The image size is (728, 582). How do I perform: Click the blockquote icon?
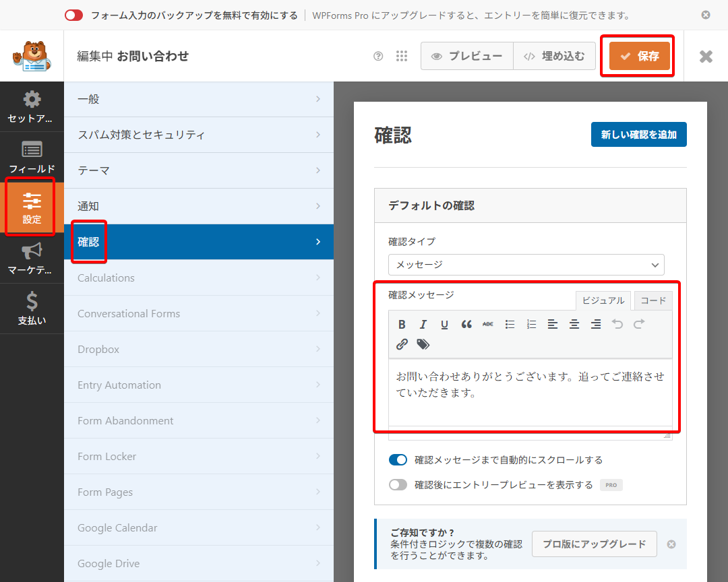(466, 324)
